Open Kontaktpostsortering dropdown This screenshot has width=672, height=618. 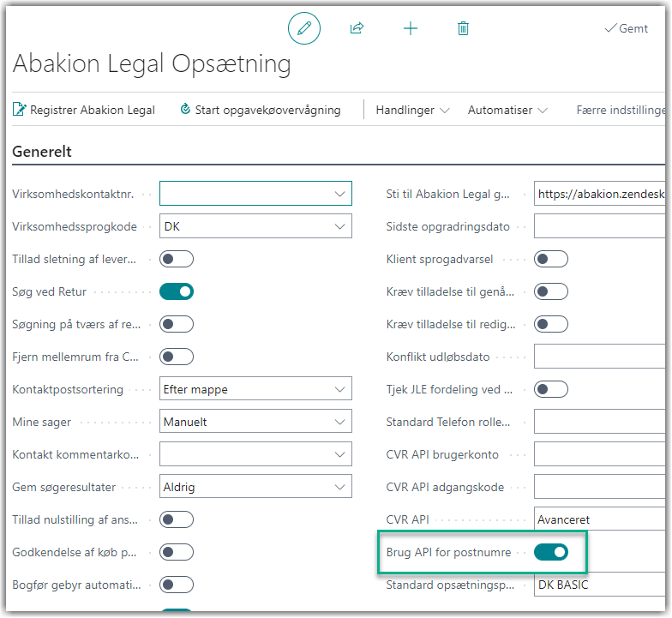click(x=339, y=389)
